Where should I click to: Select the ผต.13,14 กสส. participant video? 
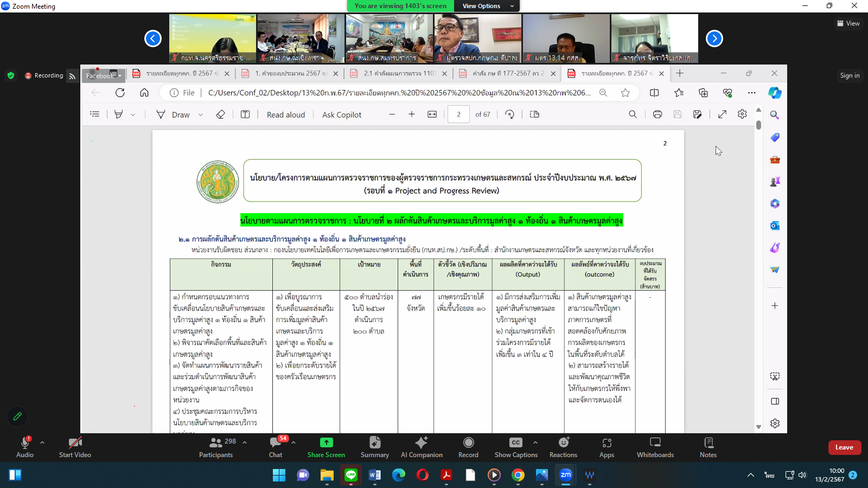[566, 38]
